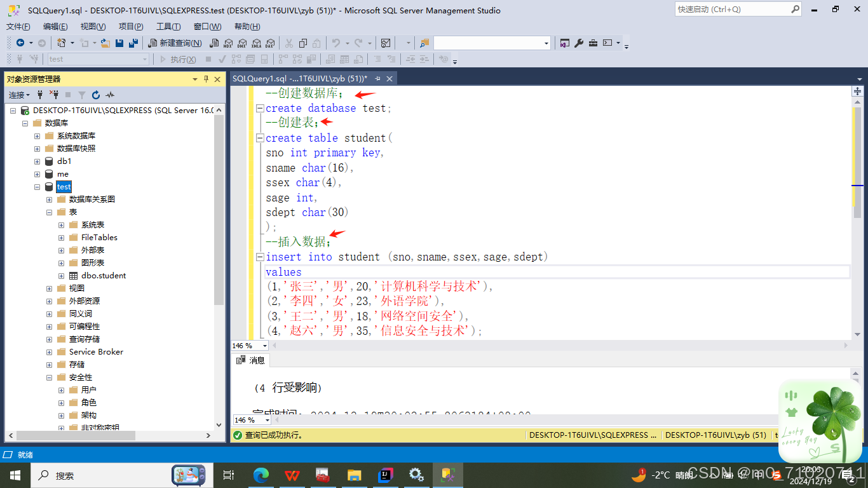Open the 工具(T) menu

pyautogui.click(x=168, y=26)
